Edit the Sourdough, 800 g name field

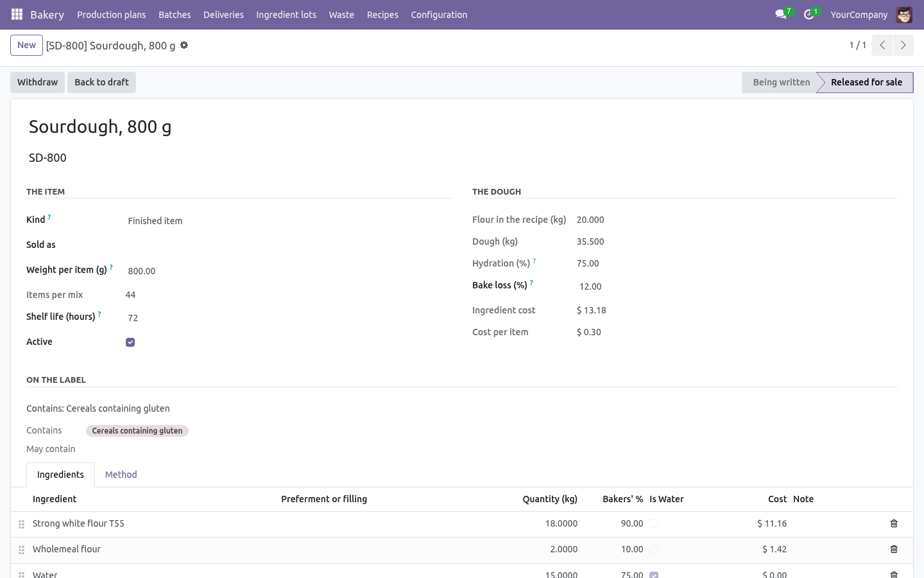[x=462, y=127]
